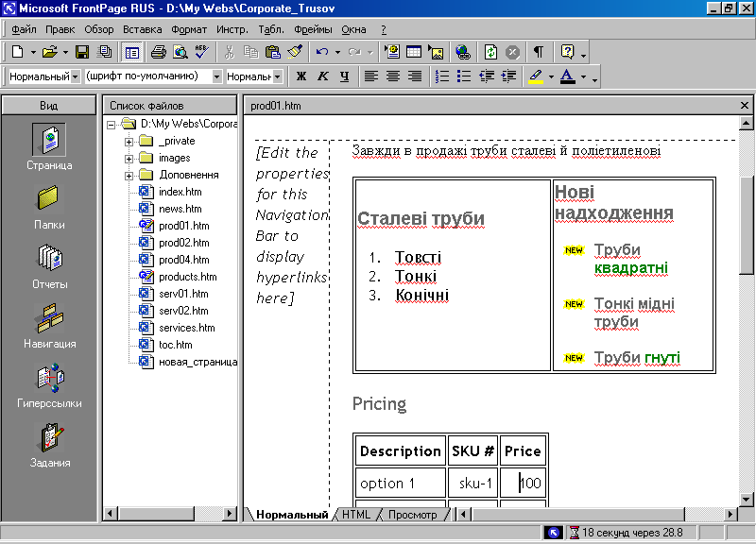Click the Cut scissors icon
This screenshot has width=756, height=544.
pos(229,52)
